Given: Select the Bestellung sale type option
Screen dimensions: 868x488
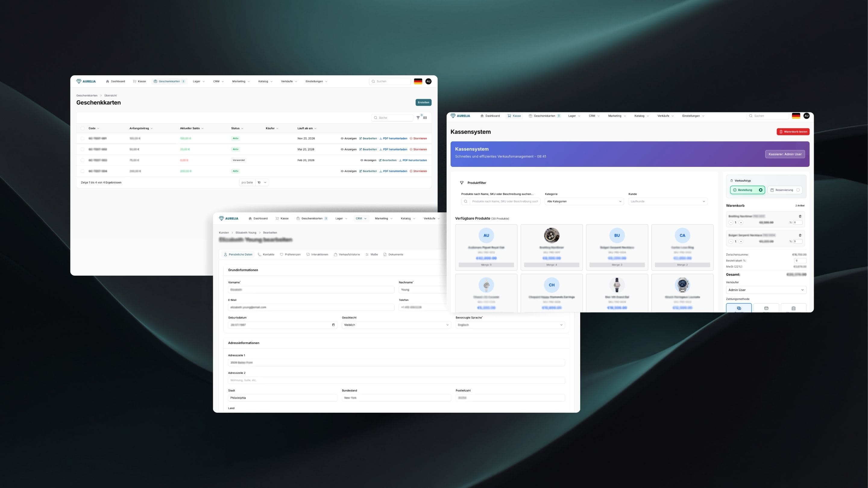Looking at the screenshot, I should click(x=747, y=190).
